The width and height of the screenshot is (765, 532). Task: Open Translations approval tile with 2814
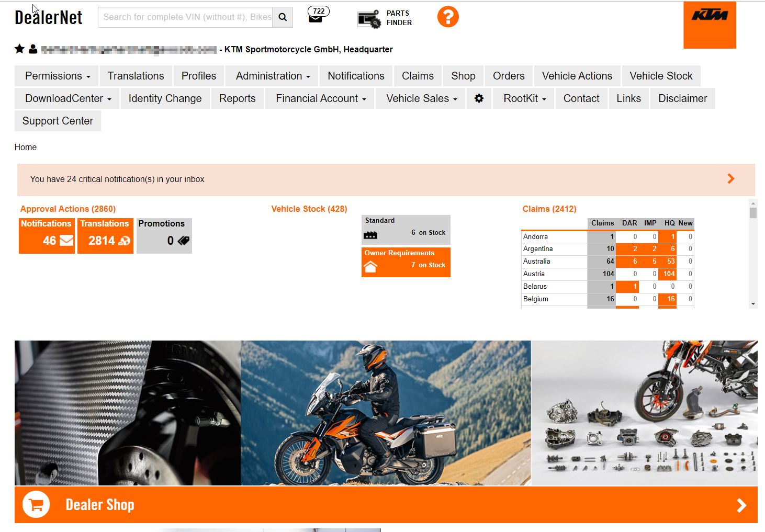105,236
